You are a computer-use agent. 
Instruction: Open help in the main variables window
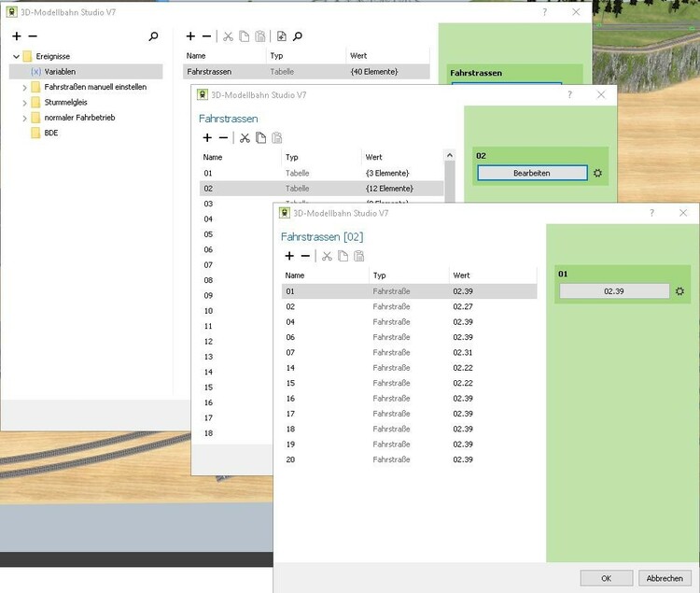(545, 12)
